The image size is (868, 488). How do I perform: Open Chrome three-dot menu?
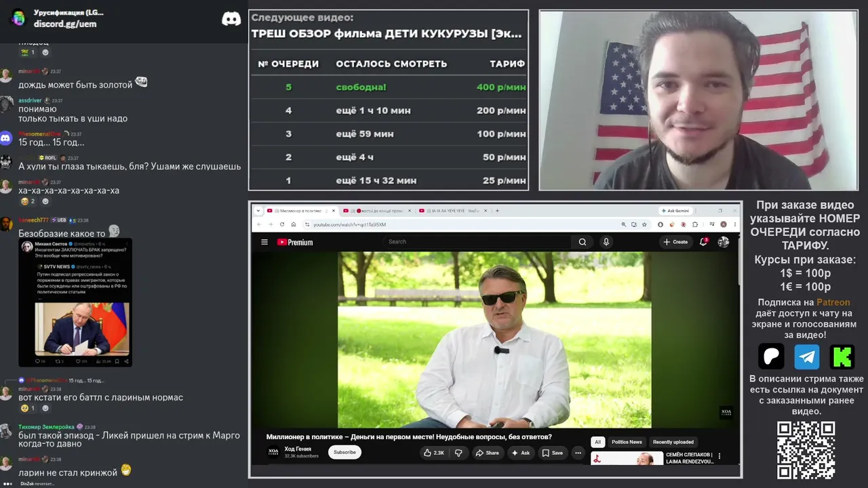tap(734, 224)
